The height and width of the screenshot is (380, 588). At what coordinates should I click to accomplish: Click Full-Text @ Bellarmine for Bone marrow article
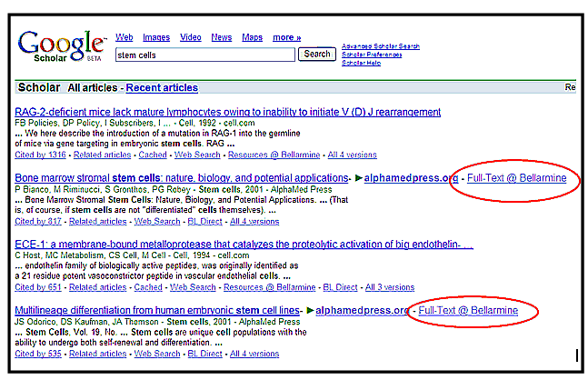(x=517, y=178)
